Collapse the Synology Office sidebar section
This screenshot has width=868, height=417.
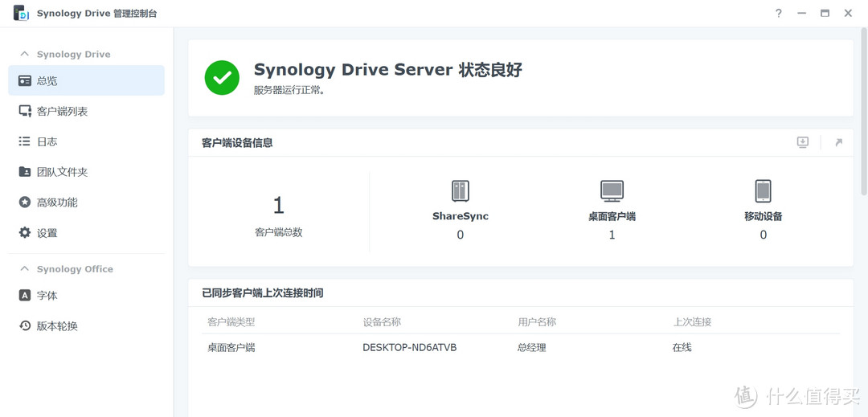[x=25, y=268]
